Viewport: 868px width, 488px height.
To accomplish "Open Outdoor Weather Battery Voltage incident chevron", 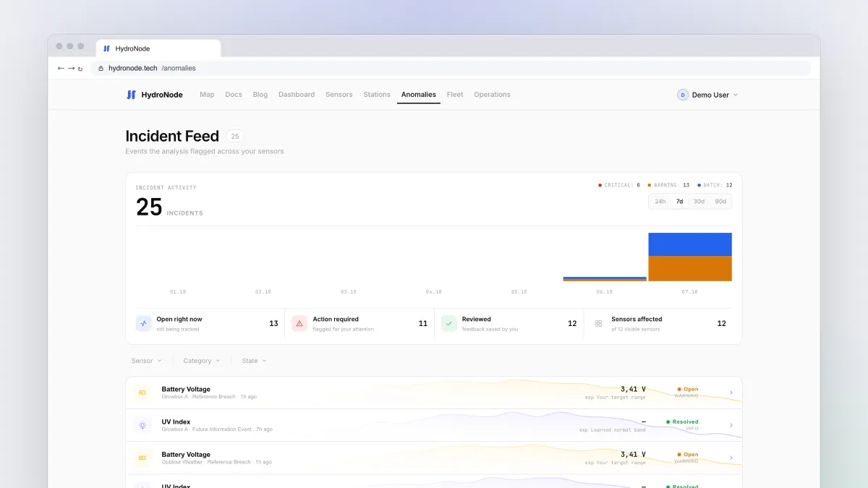I will (x=731, y=458).
